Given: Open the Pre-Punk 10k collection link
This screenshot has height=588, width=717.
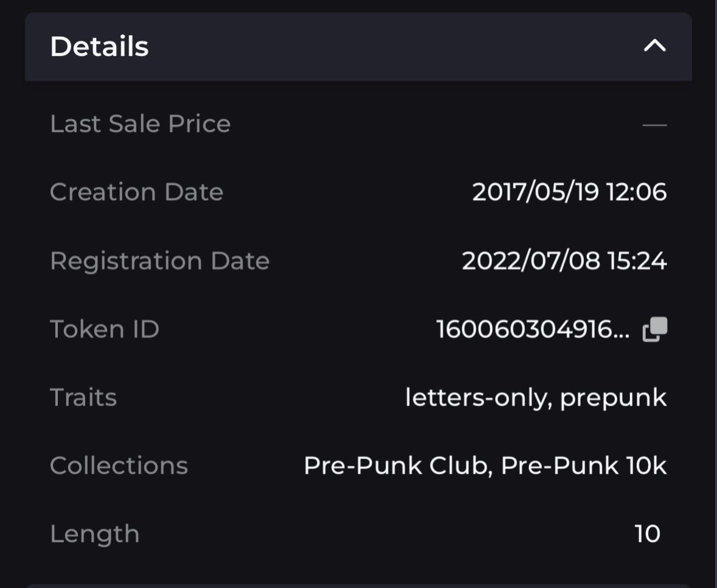Looking at the screenshot, I should click(x=584, y=465).
